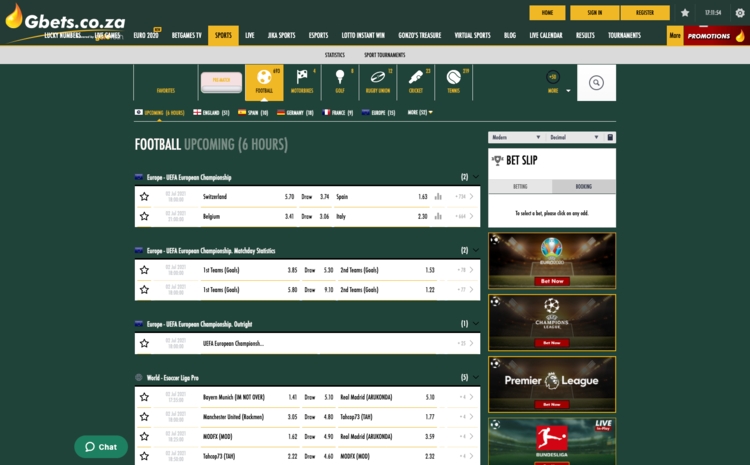Image resolution: width=750 pixels, height=465 pixels.
Task: Open the Sports nav tab
Action: [x=223, y=35]
